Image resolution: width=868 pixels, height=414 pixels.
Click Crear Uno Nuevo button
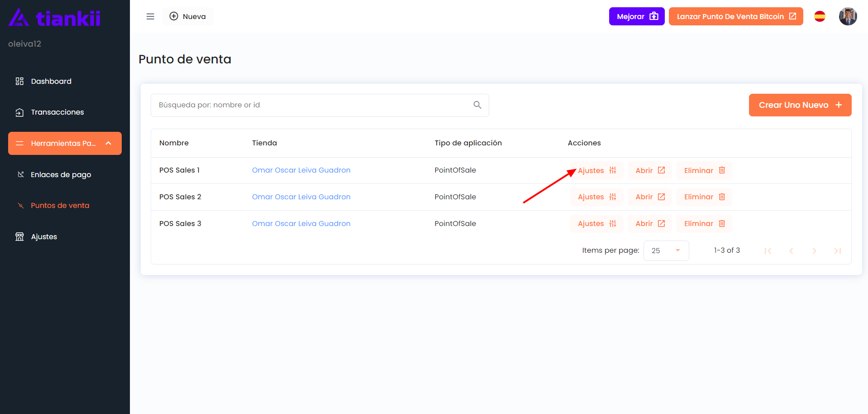click(800, 105)
